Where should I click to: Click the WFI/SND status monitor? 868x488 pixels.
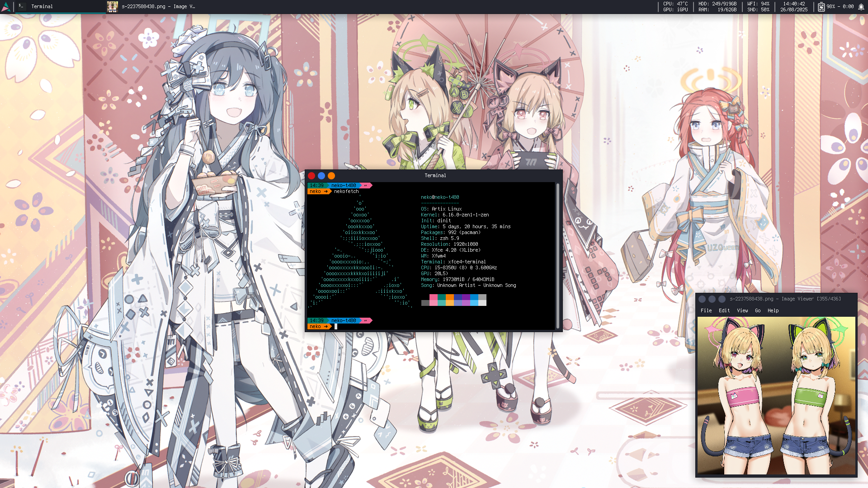pos(758,7)
